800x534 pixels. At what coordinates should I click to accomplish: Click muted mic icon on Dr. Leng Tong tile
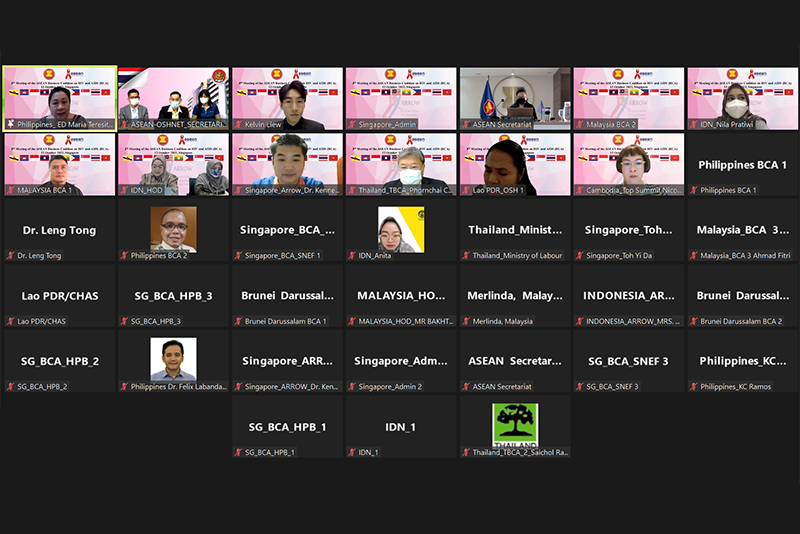(10, 256)
